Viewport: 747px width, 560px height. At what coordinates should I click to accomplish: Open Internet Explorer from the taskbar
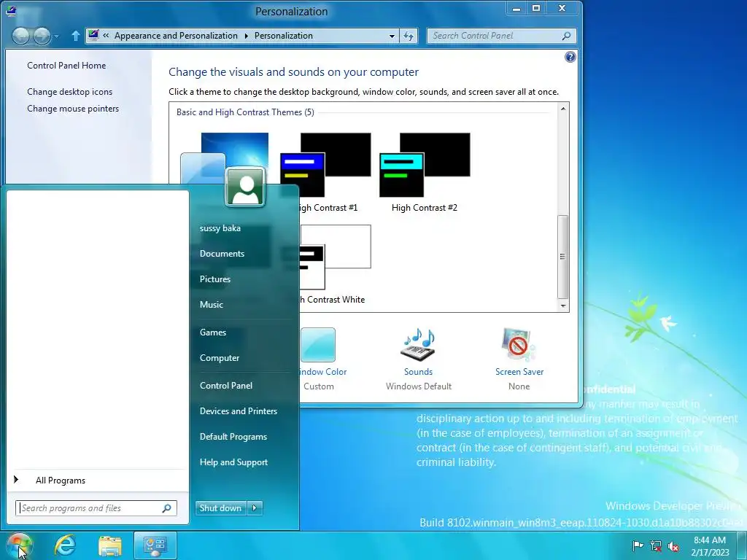65,545
